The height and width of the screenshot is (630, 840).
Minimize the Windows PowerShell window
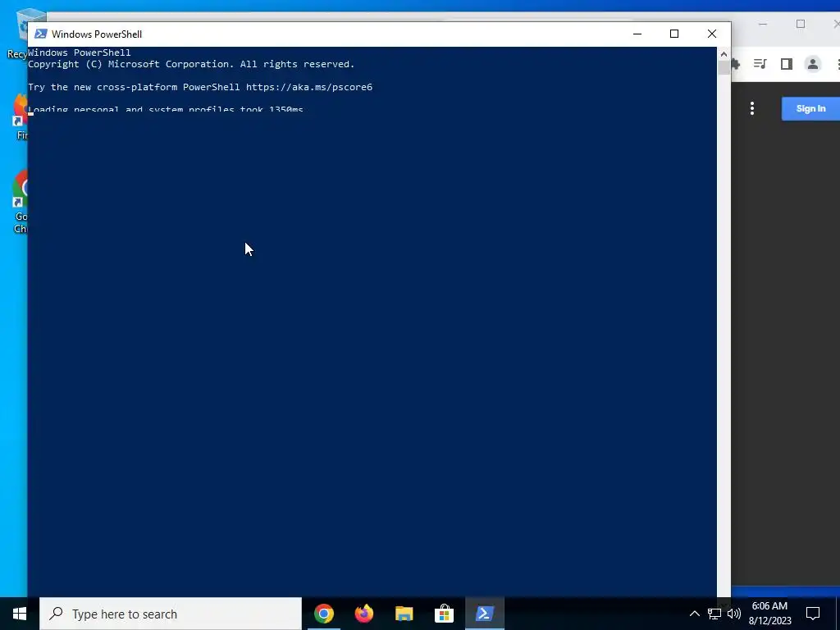[637, 34]
